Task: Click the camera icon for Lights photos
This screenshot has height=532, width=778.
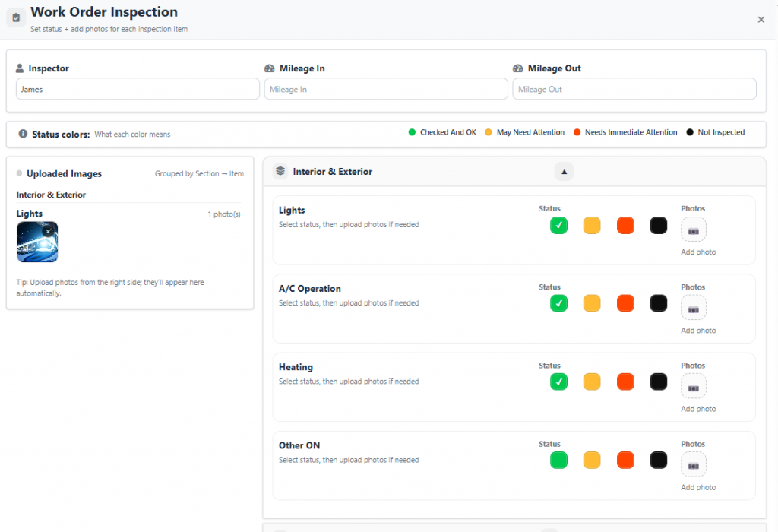Action: tap(693, 230)
